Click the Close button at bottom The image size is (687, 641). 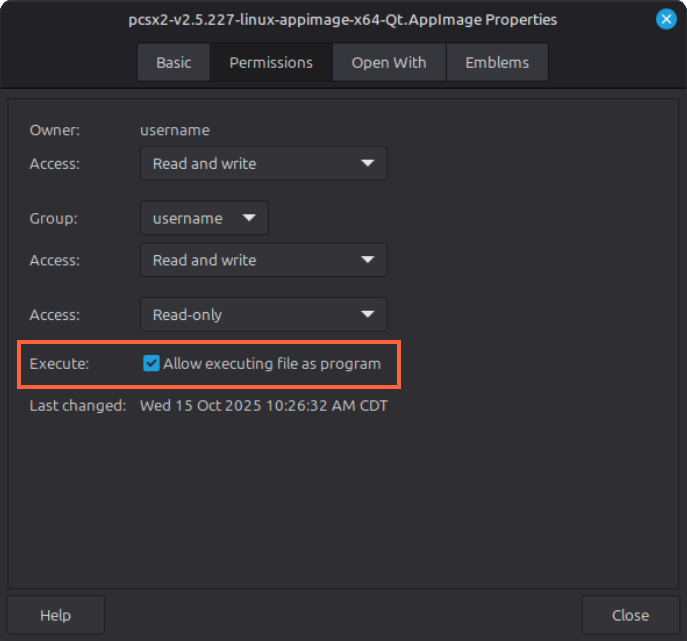(x=630, y=615)
